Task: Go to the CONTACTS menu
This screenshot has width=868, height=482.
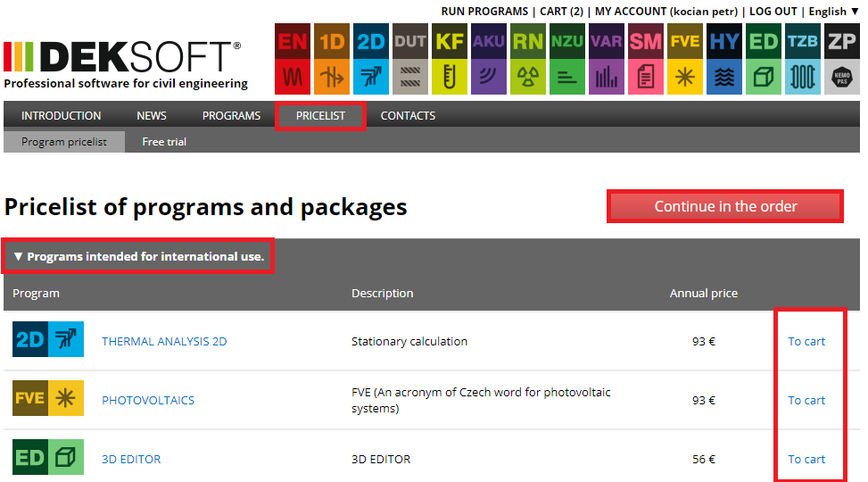Action: 408,116
